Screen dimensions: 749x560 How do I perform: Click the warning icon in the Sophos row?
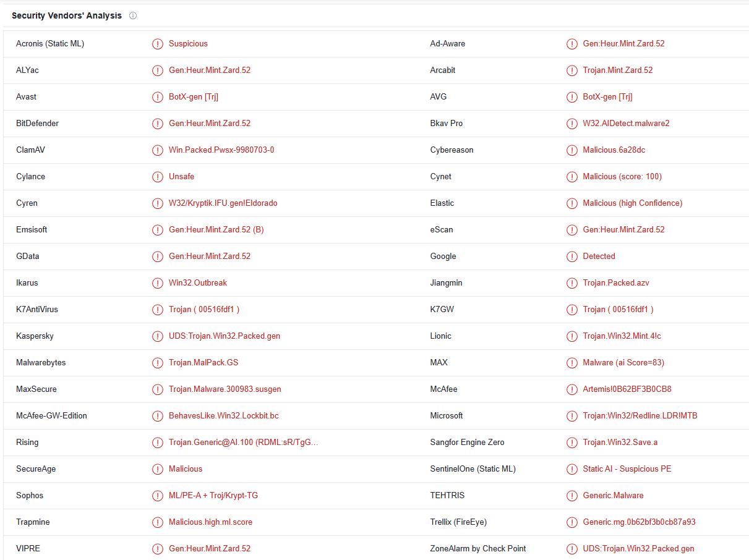click(158, 496)
